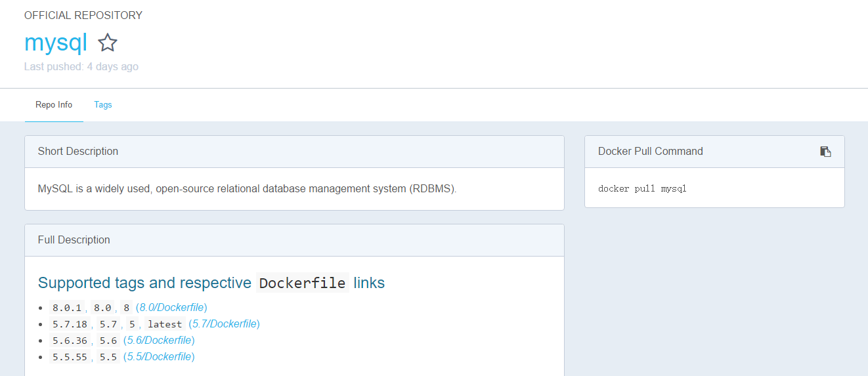Click the Full Description panel header
Viewport: 868px width, 376px height.
click(x=294, y=240)
